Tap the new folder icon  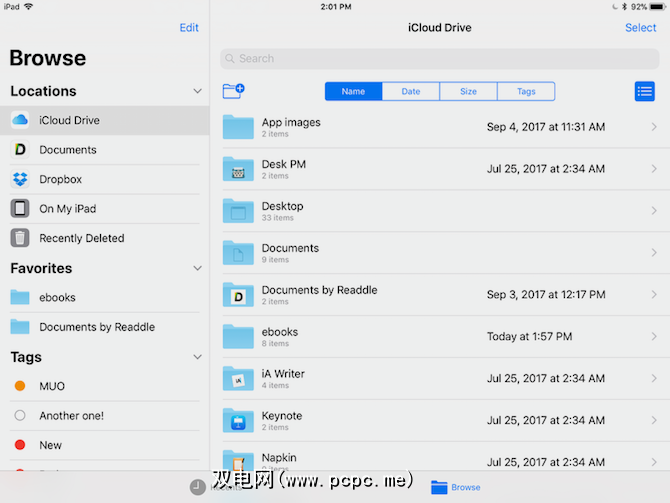(x=233, y=91)
